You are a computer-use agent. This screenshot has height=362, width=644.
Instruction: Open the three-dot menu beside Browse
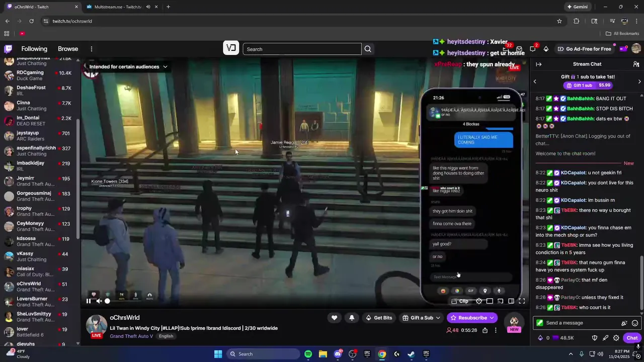(x=92, y=49)
